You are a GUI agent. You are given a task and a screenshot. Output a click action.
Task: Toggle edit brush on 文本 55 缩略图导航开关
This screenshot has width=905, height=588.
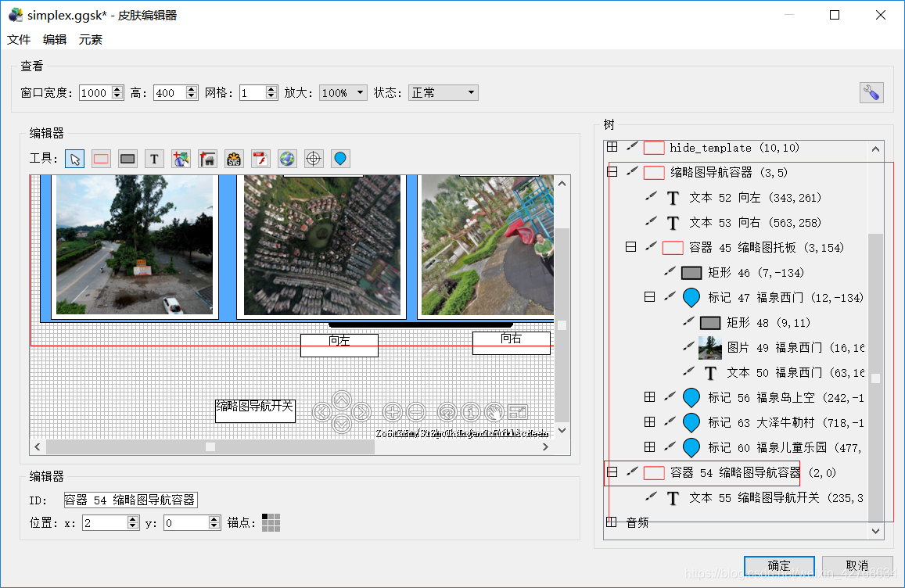tap(650, 497)
